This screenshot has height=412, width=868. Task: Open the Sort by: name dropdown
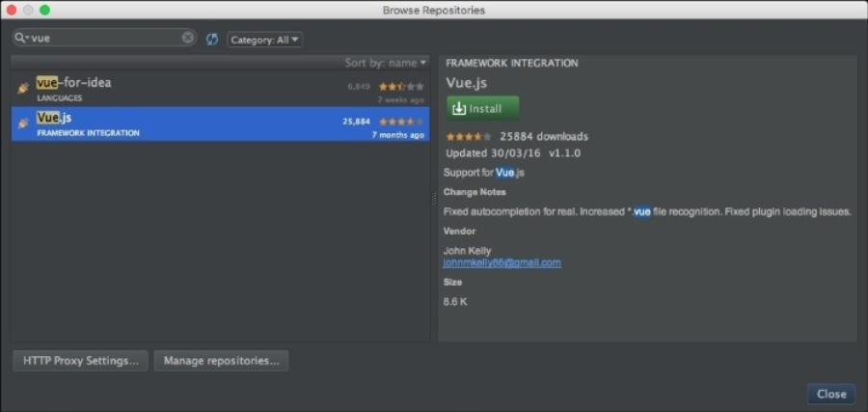(x=386, y=63)
